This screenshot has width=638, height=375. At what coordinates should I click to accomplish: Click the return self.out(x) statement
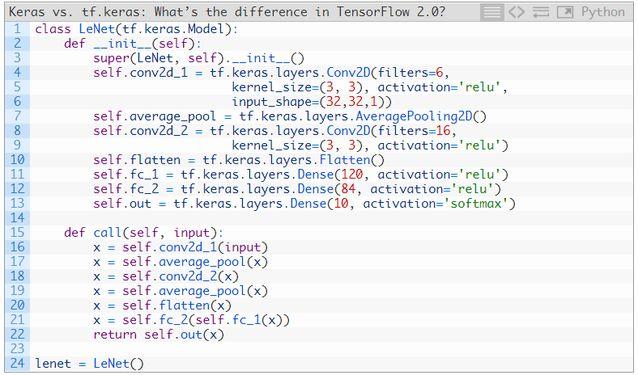click(x=159, y=335)
